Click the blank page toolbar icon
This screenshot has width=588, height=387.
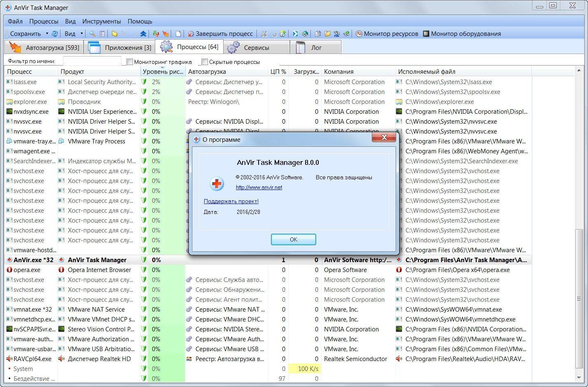[x=178, y=34]
